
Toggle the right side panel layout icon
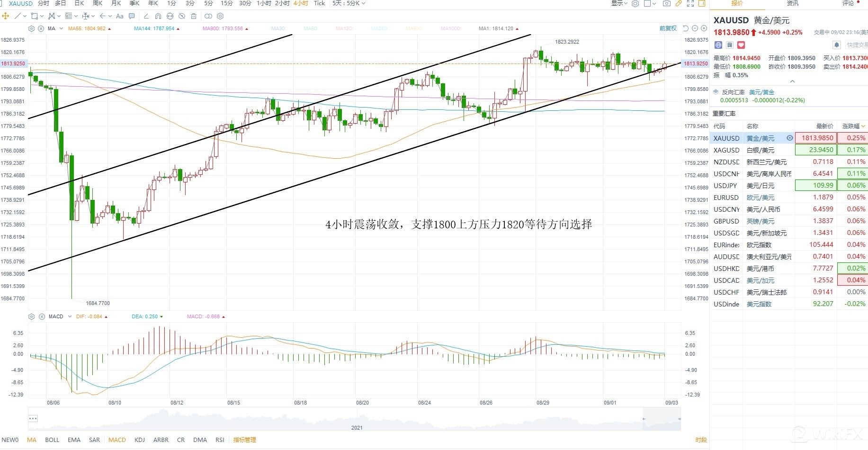pos(702,3)
